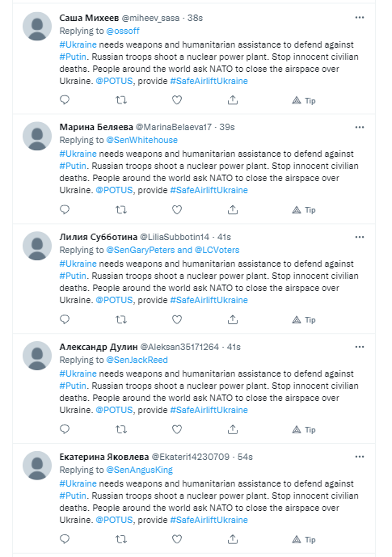Like Лилия Субботина's tweet

pyautogui.click(x=177, y=319)
